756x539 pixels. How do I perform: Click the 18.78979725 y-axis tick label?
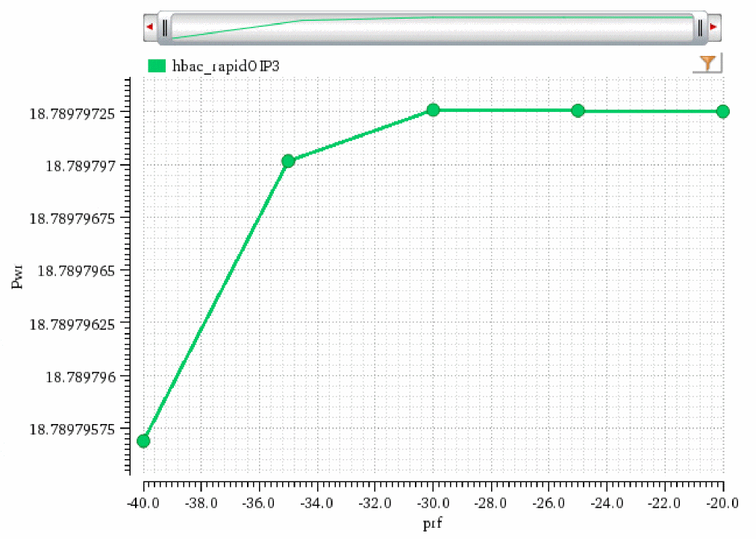[x=72, y=113]
